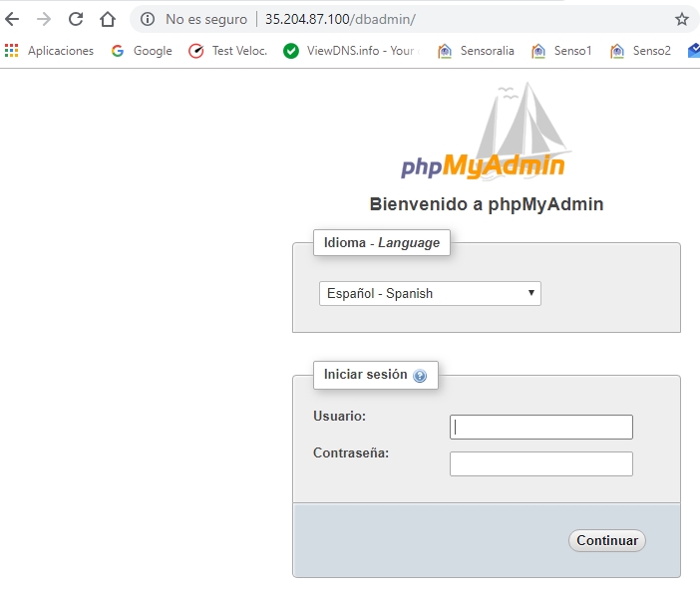
Task: Focus the Usuario input field
Action: point(541,428)
